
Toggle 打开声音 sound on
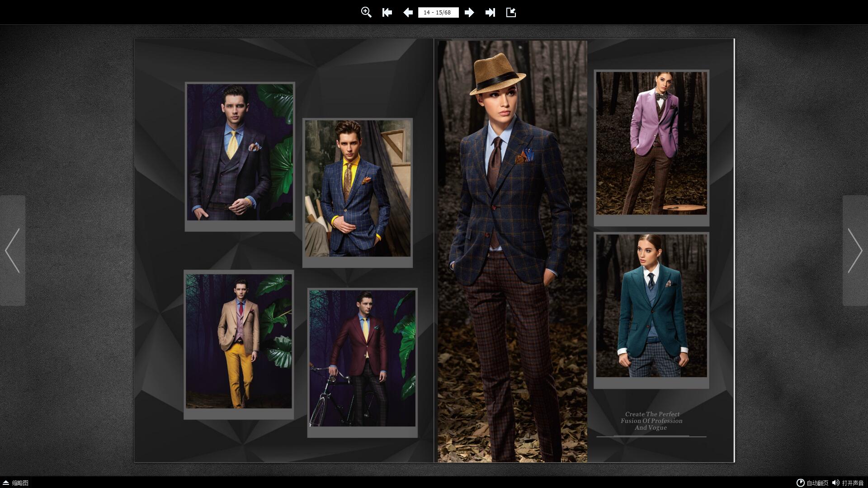(x=848, y=483)
